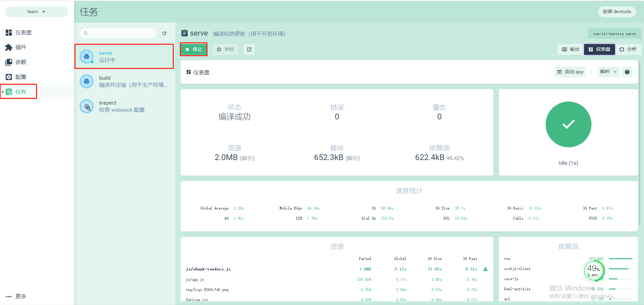Screen dimensions: 644x305
Task: Open the learn project dropdown
Action: point(37,12)
